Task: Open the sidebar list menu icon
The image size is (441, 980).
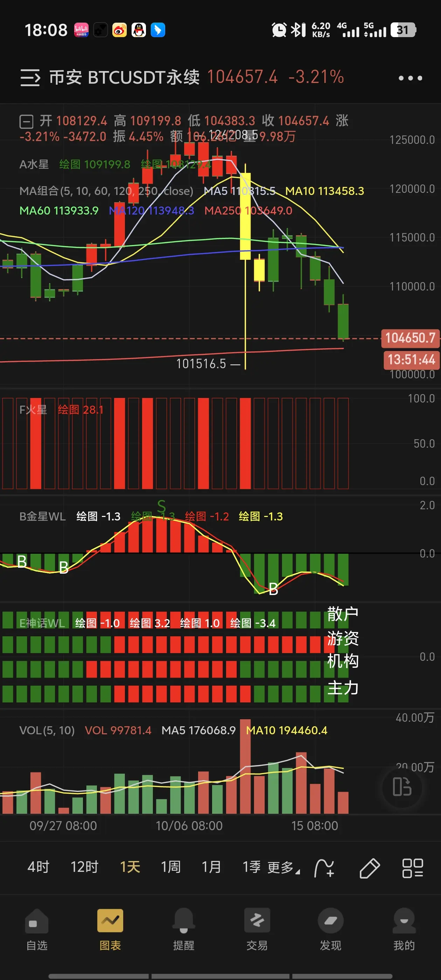Action: (30, 78)
